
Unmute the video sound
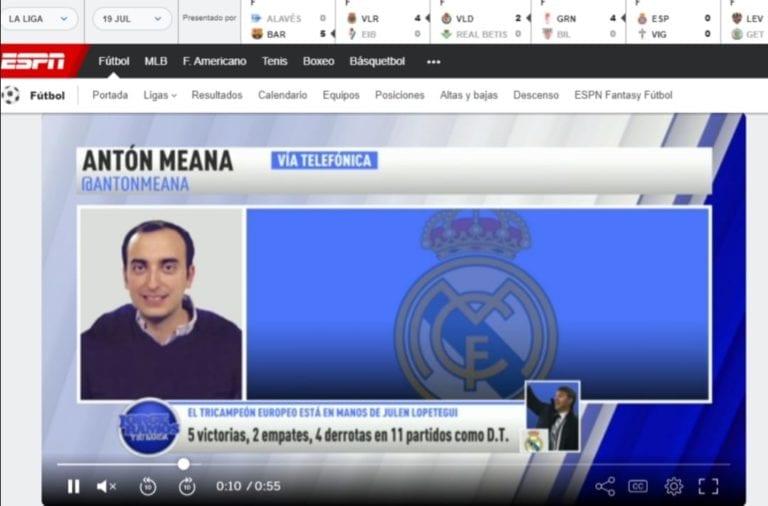click(x=106, y=486)
